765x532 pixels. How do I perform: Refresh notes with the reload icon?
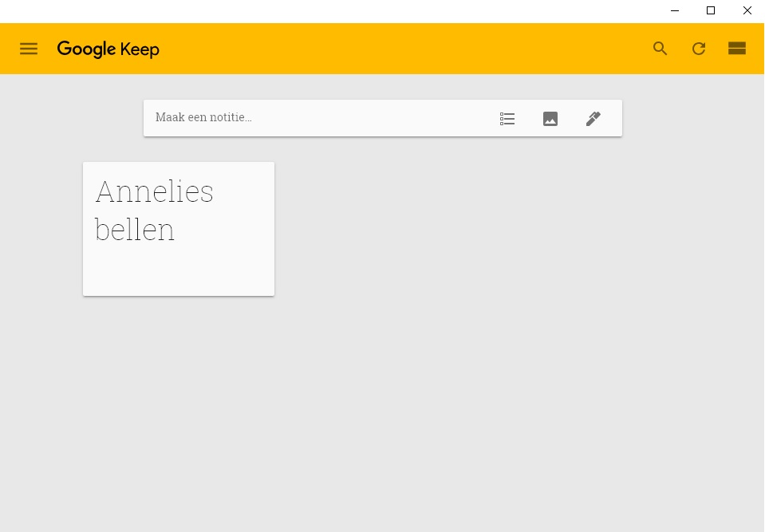coord(699,49)
